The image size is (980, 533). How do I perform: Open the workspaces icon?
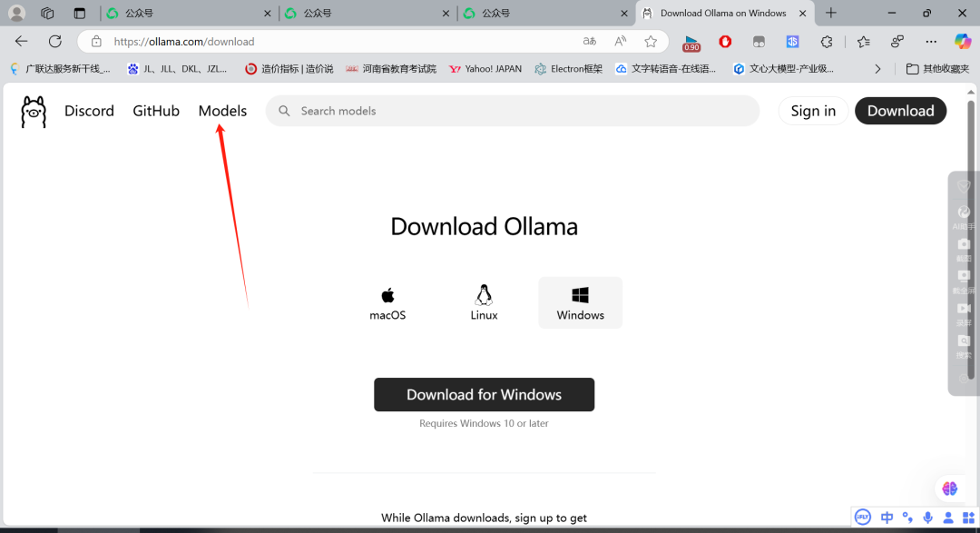tap(47, 13)
